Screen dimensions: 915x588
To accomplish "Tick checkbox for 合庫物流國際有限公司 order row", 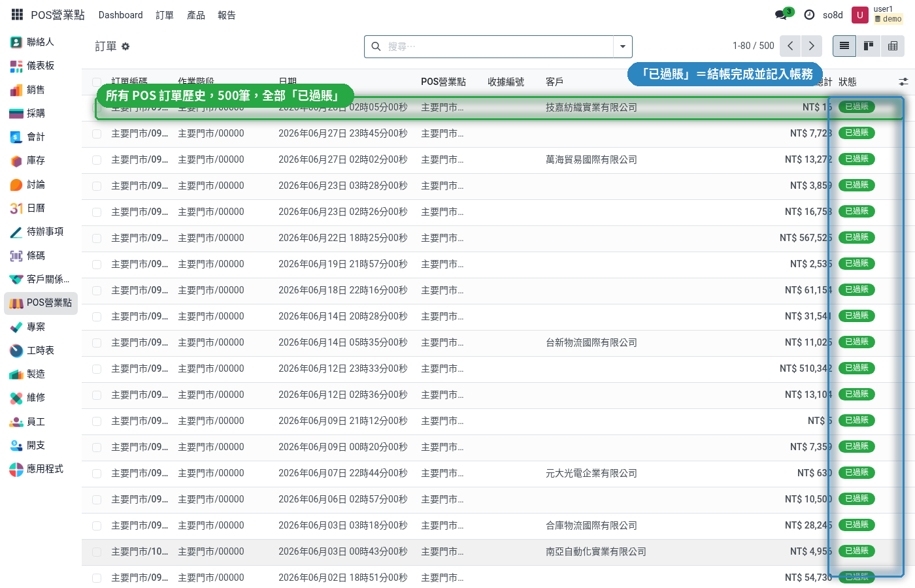I will pyautogui.click(x=97, y=526).
